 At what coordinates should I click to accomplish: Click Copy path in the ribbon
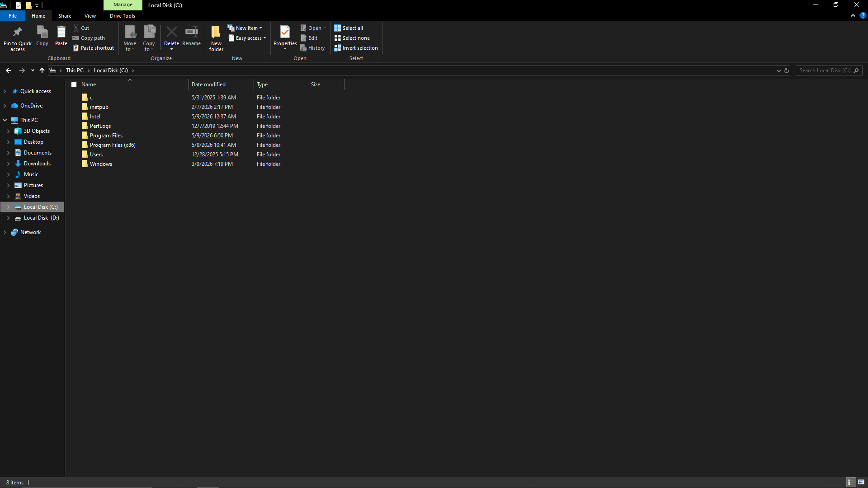(89, 38)
